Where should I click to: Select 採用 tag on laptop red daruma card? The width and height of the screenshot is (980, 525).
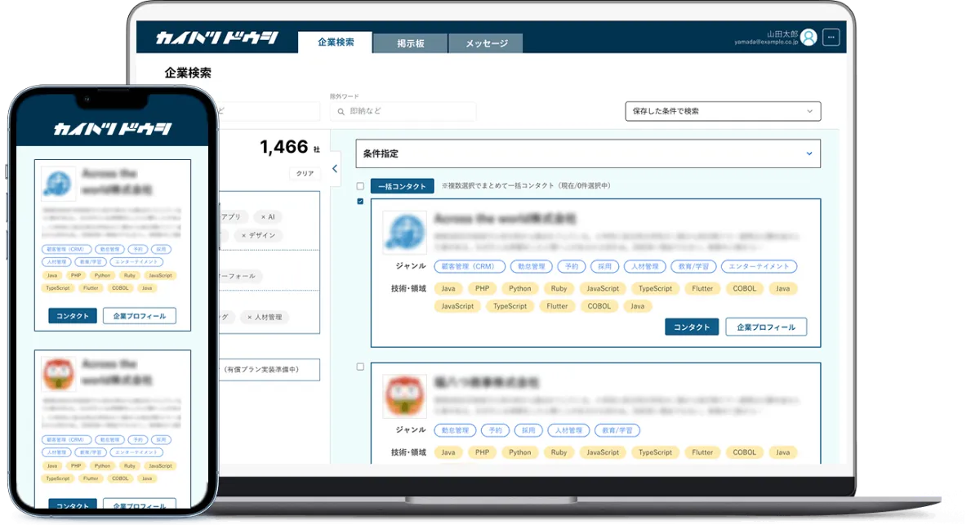pos(528,430)
